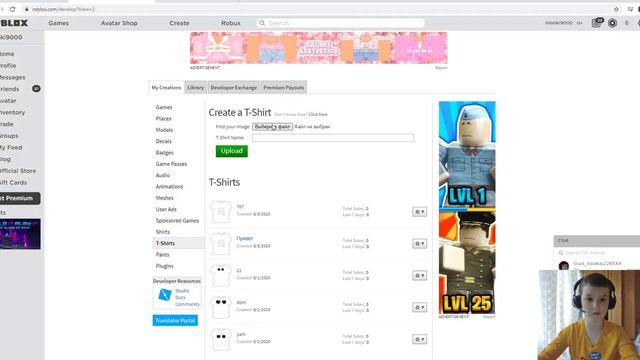Focus the chat 'Search for friends' field
The width and height of the screenshot is (640, 360).
pos(598,253)
